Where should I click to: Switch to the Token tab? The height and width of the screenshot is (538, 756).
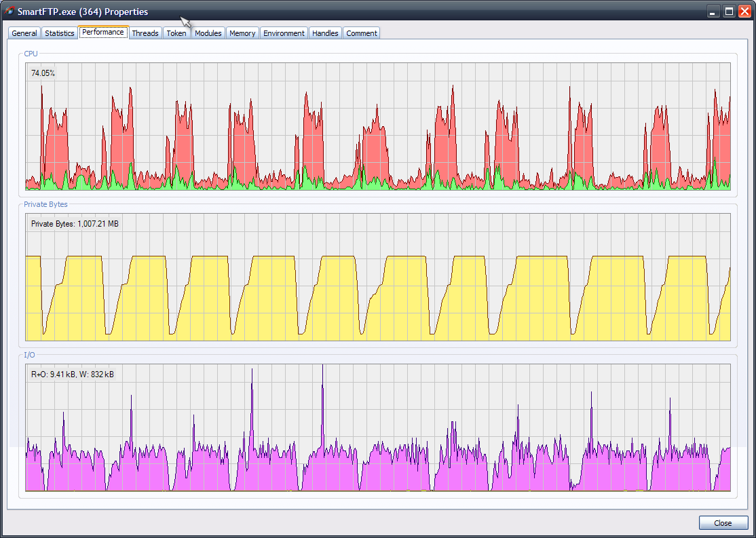click(176, 33)
